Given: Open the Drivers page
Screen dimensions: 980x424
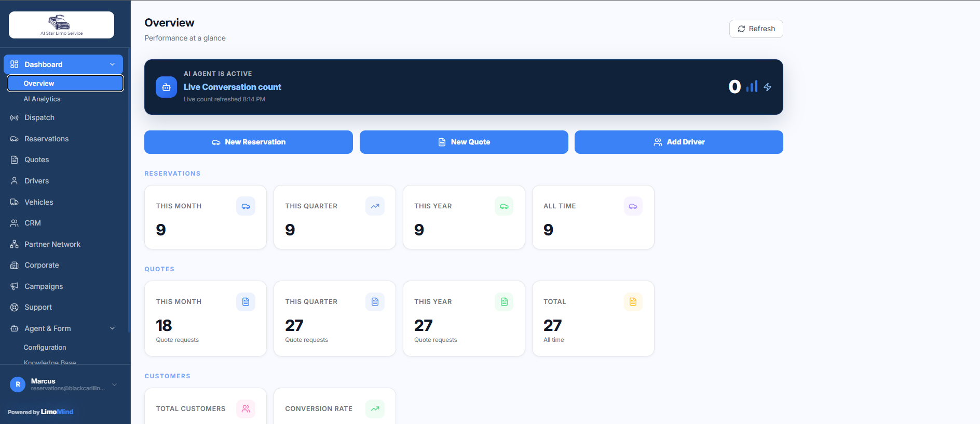Looking at the screenshot, I should pyautogui.click(x=37, y=181).
